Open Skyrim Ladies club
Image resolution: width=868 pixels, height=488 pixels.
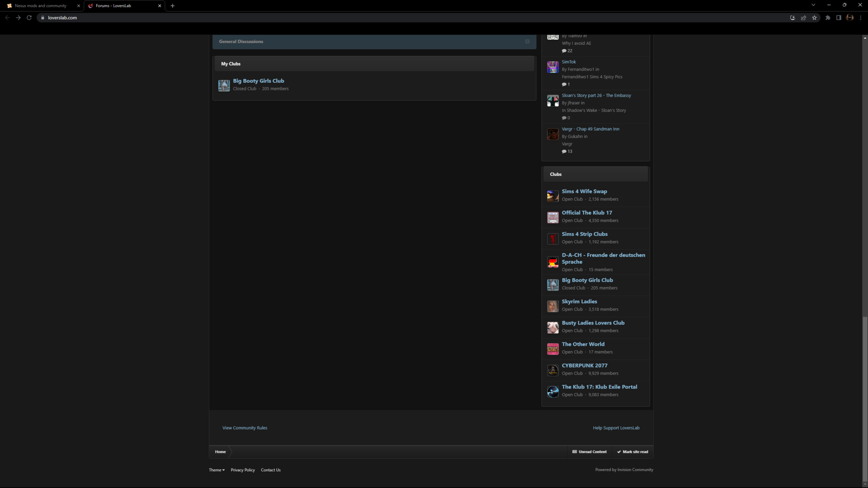[579, 301]
